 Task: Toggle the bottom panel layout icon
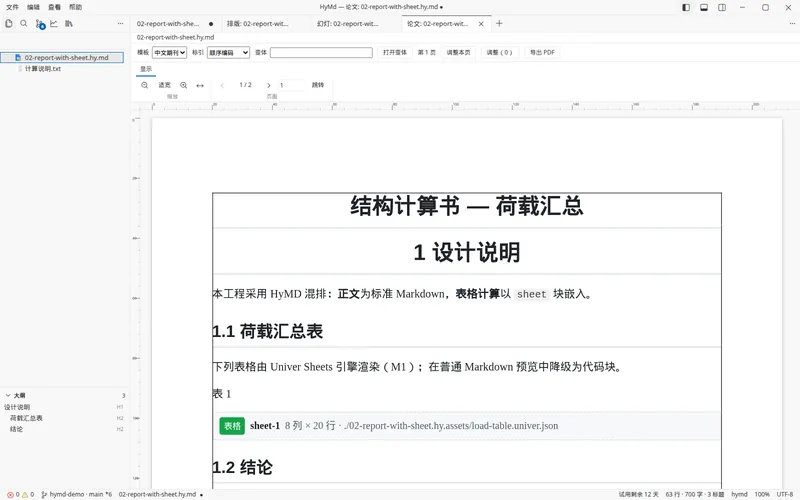(x=704, y=7)
